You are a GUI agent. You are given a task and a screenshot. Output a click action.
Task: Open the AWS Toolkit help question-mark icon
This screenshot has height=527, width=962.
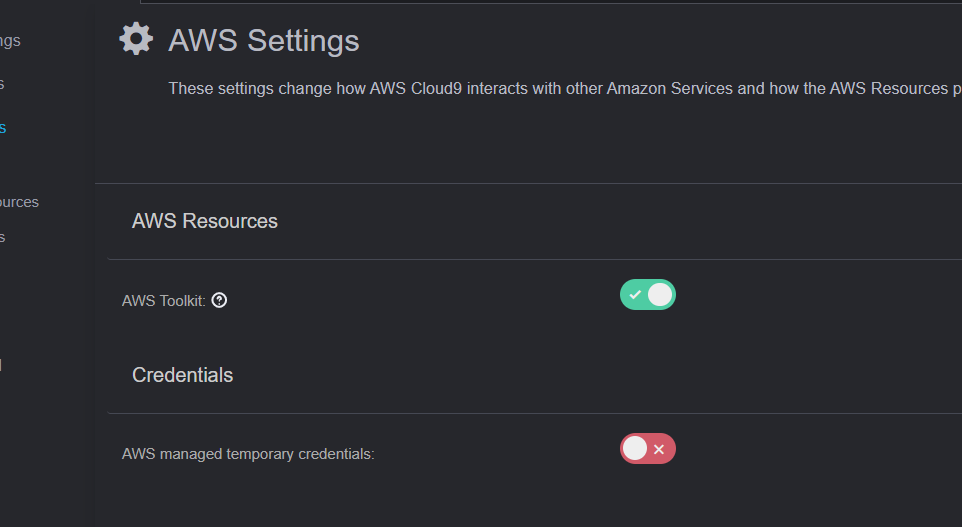220,300
